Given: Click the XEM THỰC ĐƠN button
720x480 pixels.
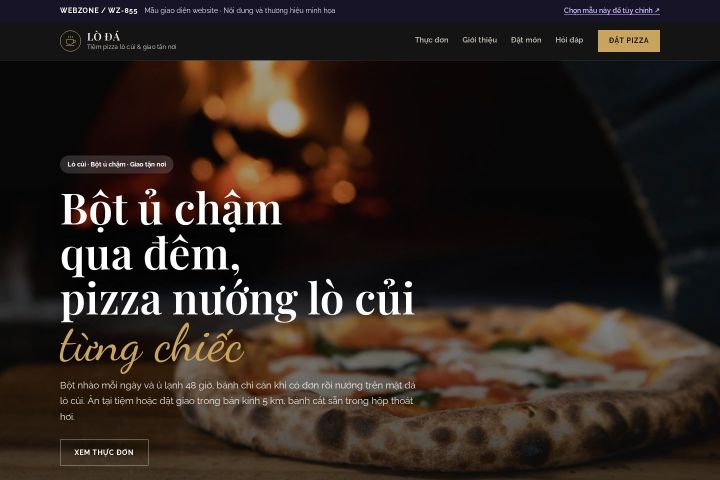Looking at the screenshot, I should point(104,452).
